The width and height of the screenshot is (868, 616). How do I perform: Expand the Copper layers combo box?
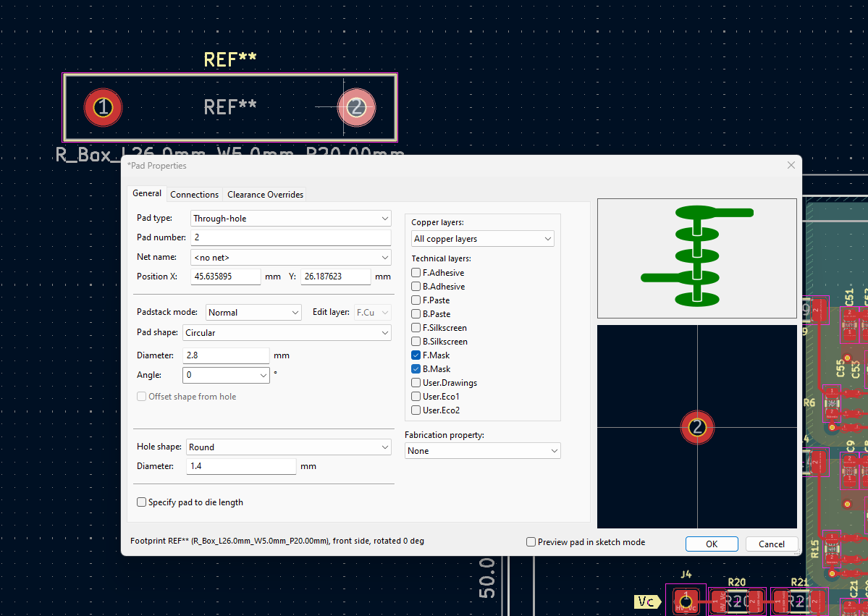pyautogui.click(x=482, y=239)
